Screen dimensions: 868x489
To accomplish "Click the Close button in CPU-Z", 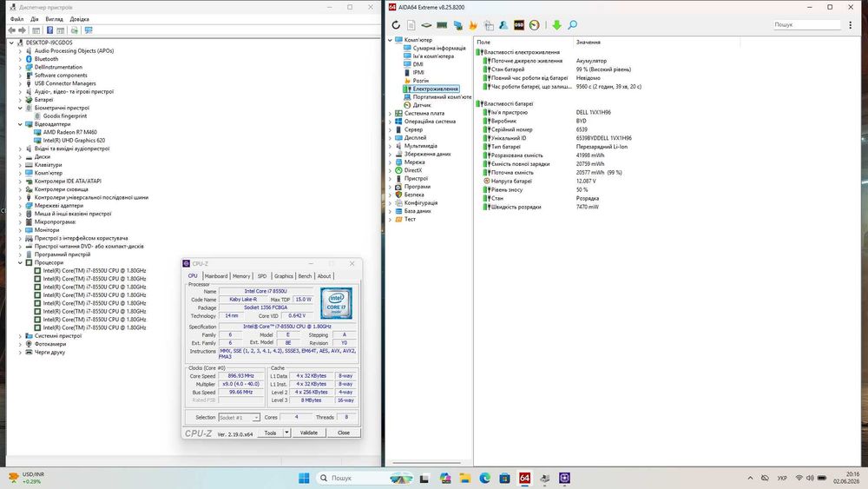I will pos(343,433).
